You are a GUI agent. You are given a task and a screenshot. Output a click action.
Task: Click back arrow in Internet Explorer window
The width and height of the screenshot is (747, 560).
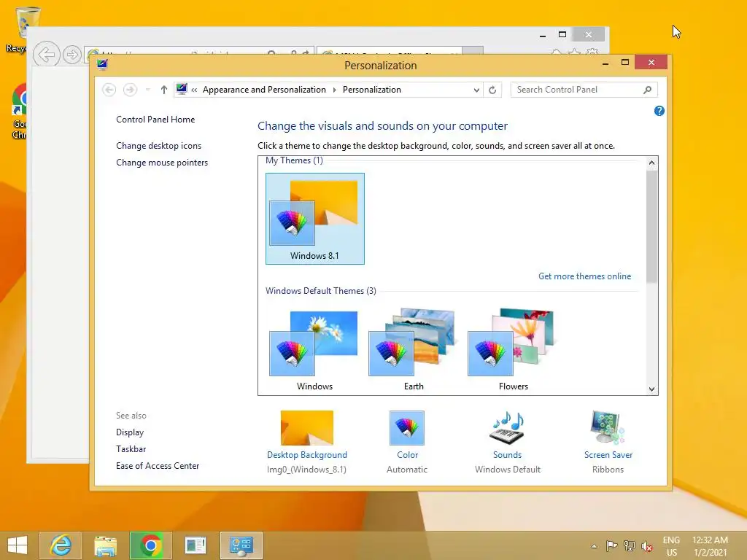pos(47,54)
